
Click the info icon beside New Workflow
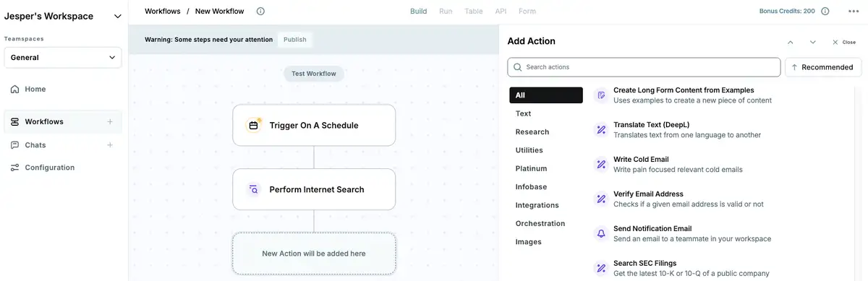tap(260, 11)
